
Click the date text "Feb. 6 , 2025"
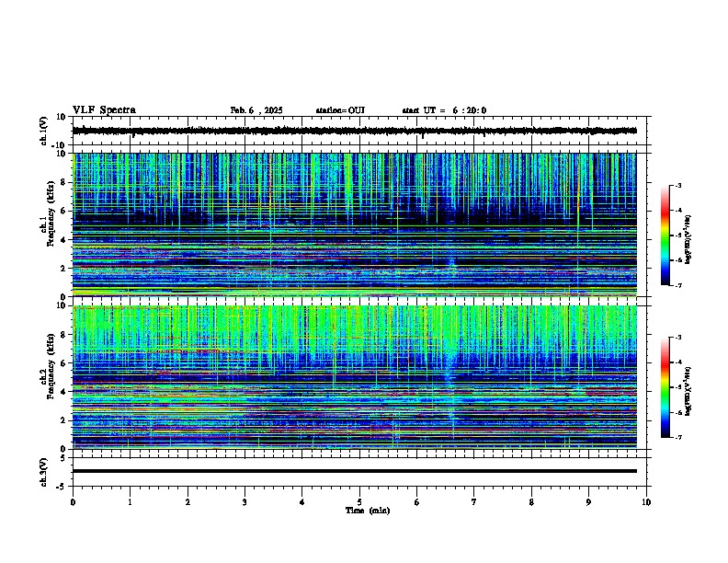point(256,110)
